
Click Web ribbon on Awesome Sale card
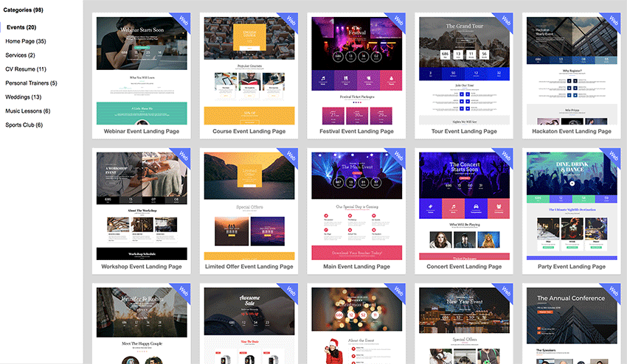coord(291,291)
